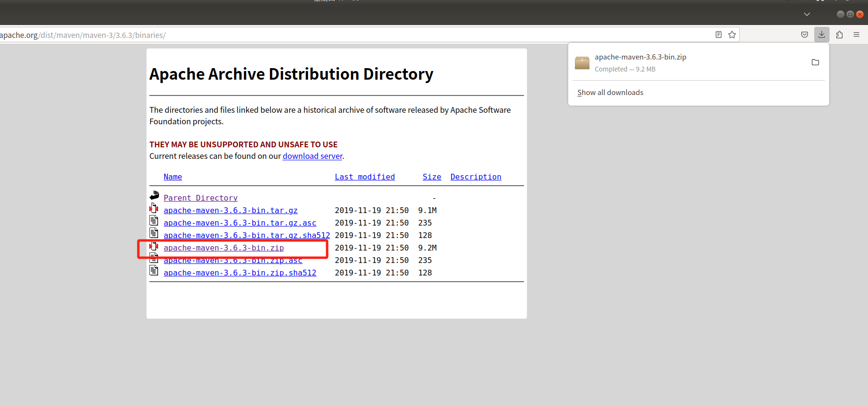Download apache-maven-3.6.3-bin.zip link
Screen dimensions: 868x406
pos(223,248)
